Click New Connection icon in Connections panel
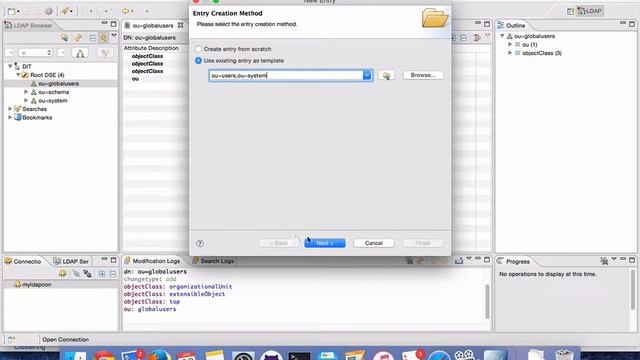640x360 pixels. point(62,273)
